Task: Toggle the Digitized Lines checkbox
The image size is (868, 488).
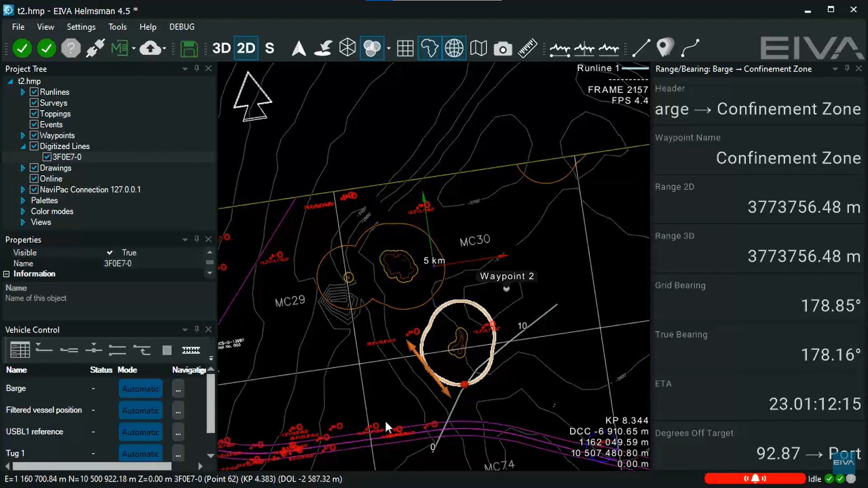Action: click(34, 146)
